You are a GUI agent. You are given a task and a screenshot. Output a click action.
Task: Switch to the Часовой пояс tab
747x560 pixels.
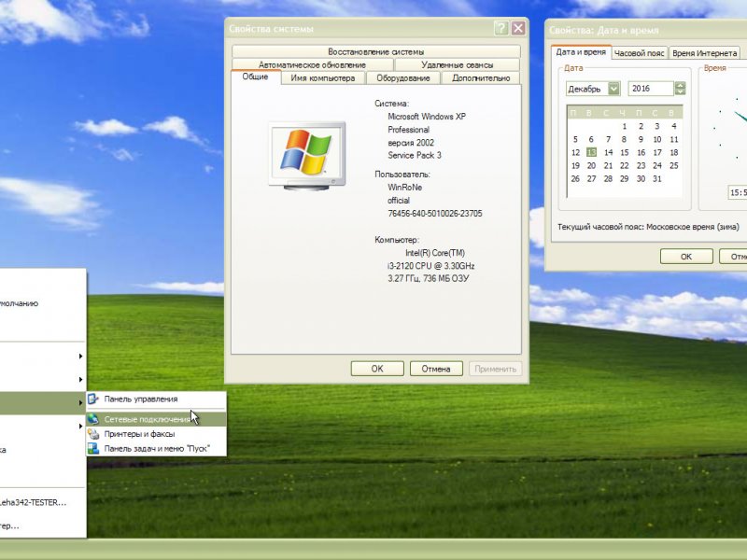(x=639, y=53)
